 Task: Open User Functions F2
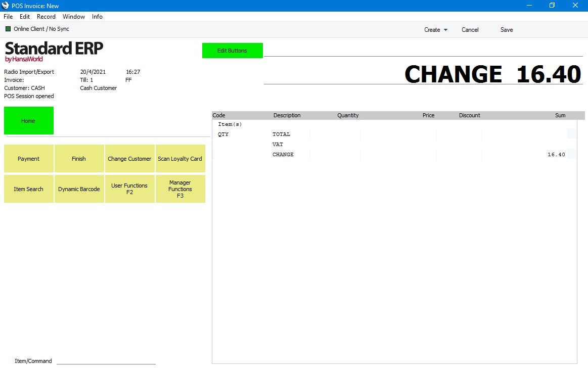130,189
